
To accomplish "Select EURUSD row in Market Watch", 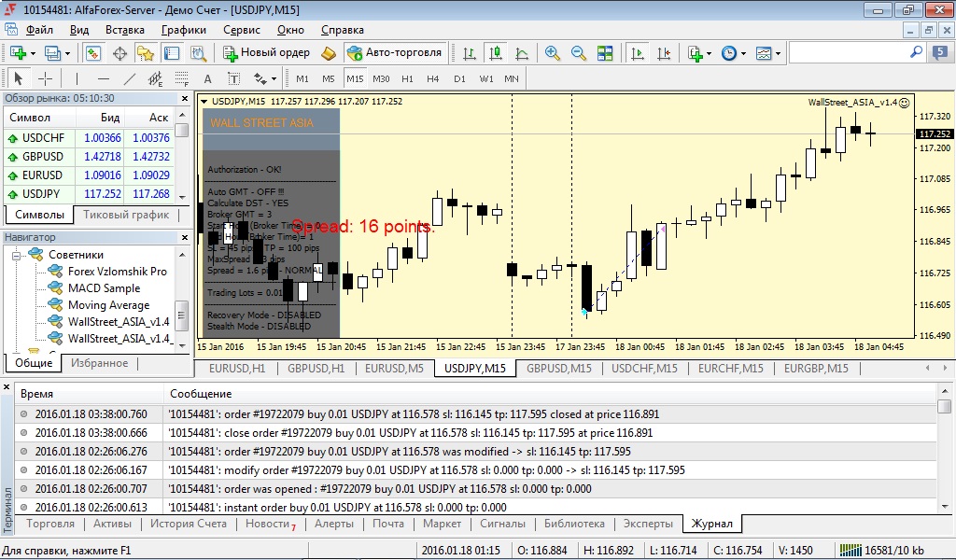I will [89, 175].
